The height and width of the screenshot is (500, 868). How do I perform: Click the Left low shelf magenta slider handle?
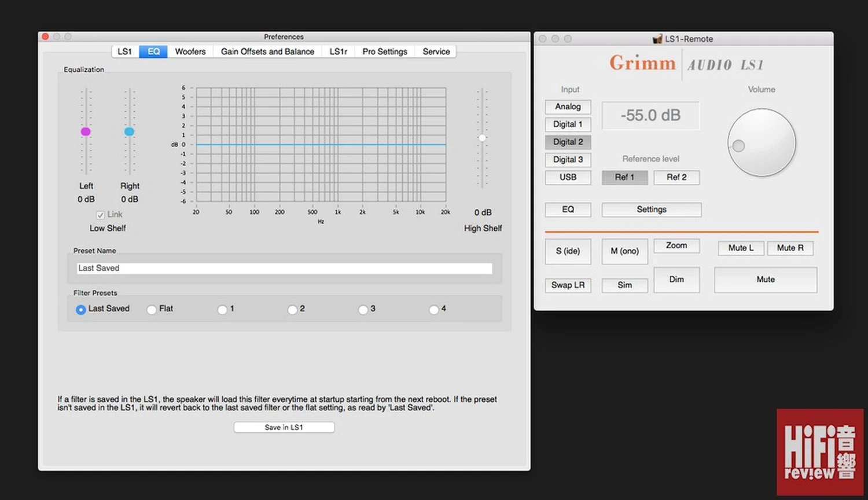tap(86, 132)
